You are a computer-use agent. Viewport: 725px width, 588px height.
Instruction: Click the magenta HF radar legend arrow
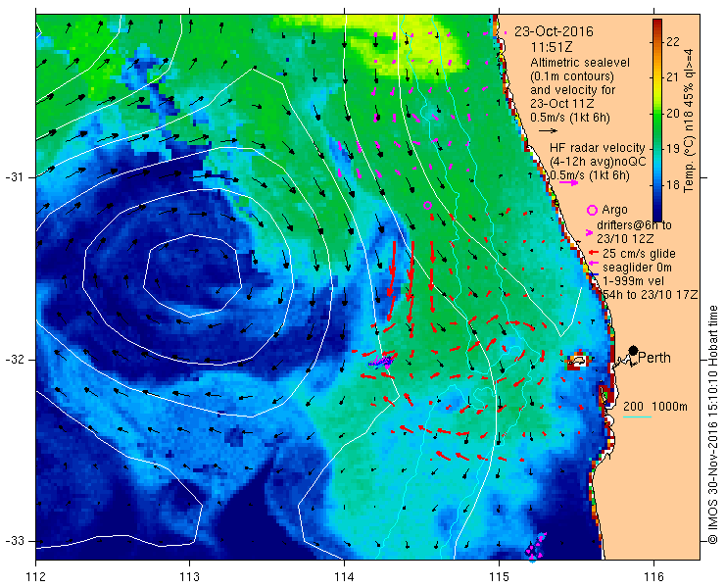click(x=568, y=182)
